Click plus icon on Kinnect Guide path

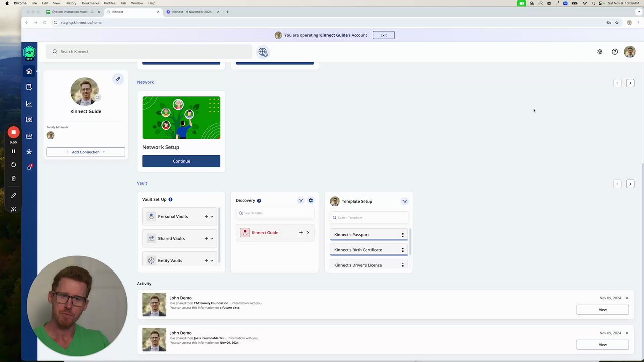click(x=301, y=233)
